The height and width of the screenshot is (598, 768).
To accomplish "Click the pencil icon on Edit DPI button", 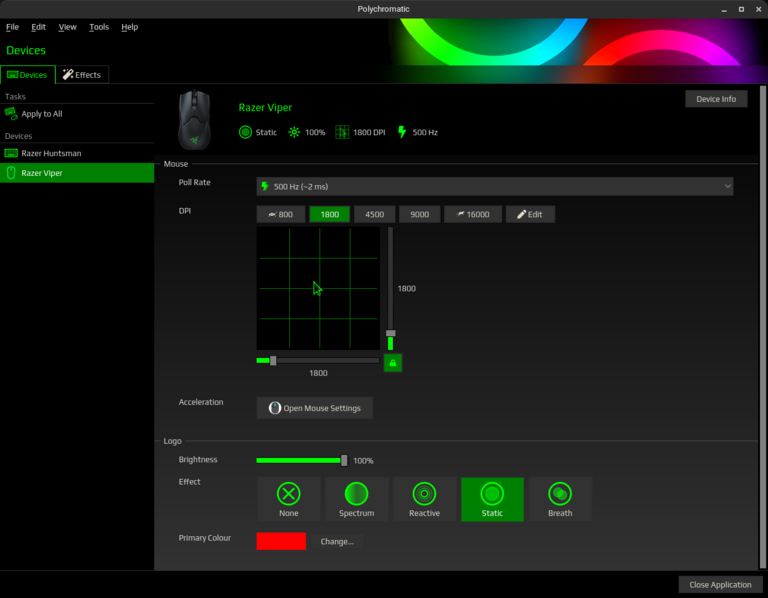I will click(x=522, y=215).
